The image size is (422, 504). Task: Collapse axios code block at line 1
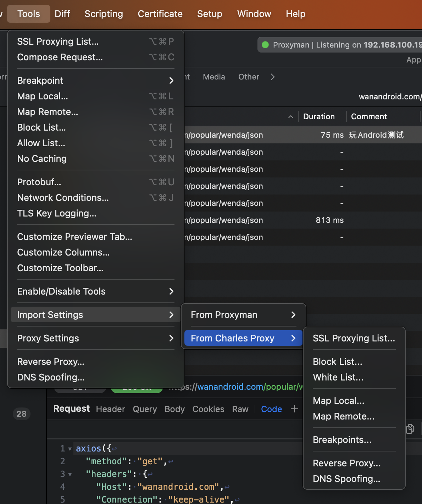pos(70,449)
